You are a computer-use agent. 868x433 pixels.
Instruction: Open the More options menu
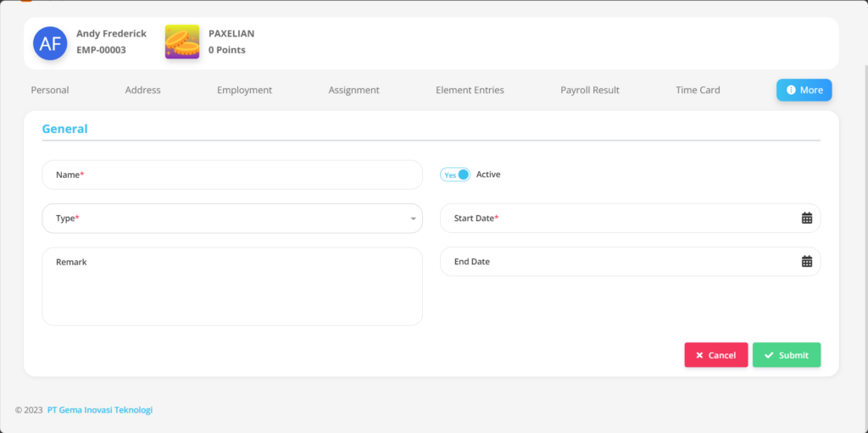pyautogui.click(x=804, y=90)
